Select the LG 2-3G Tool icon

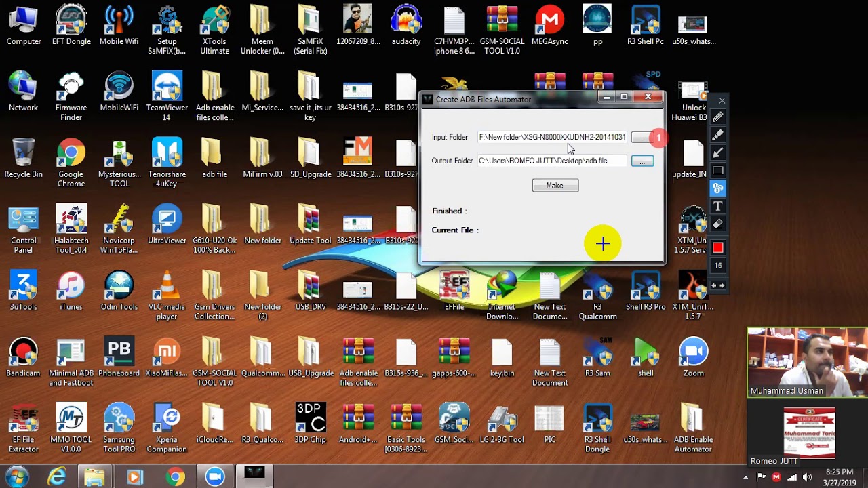point(502,424)
